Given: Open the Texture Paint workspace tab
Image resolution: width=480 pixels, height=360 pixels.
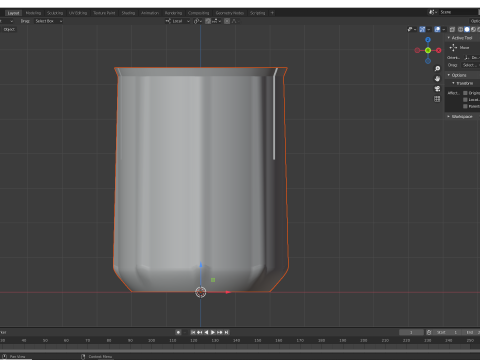Looking at the screenshot, I should pos(104,13).
